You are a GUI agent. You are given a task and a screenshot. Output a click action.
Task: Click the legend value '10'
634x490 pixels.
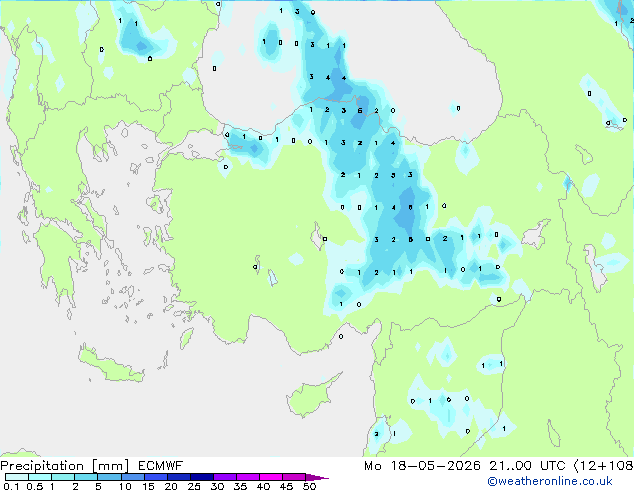click(x=125, y=486)
